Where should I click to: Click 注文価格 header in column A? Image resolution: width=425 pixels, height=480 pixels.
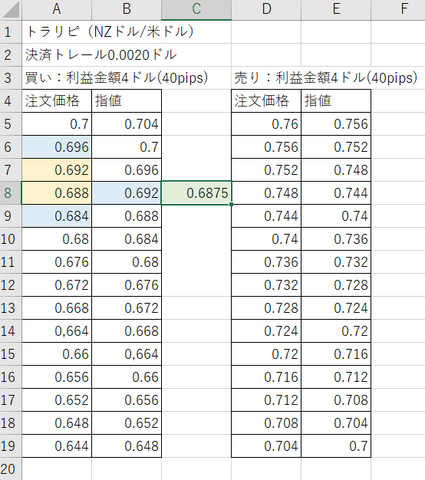(57, 101)
